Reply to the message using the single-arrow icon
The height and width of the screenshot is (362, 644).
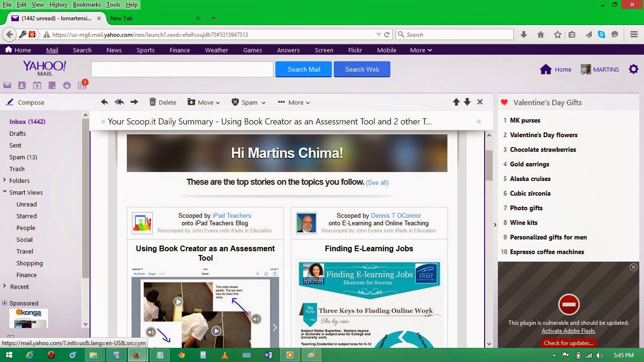point(105,102)
